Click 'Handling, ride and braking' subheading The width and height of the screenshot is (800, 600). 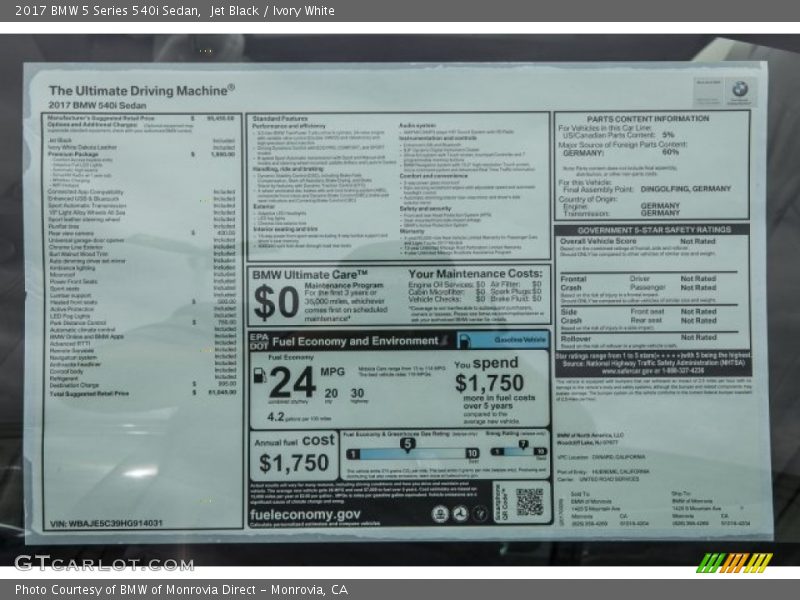[x=289, y=169]
